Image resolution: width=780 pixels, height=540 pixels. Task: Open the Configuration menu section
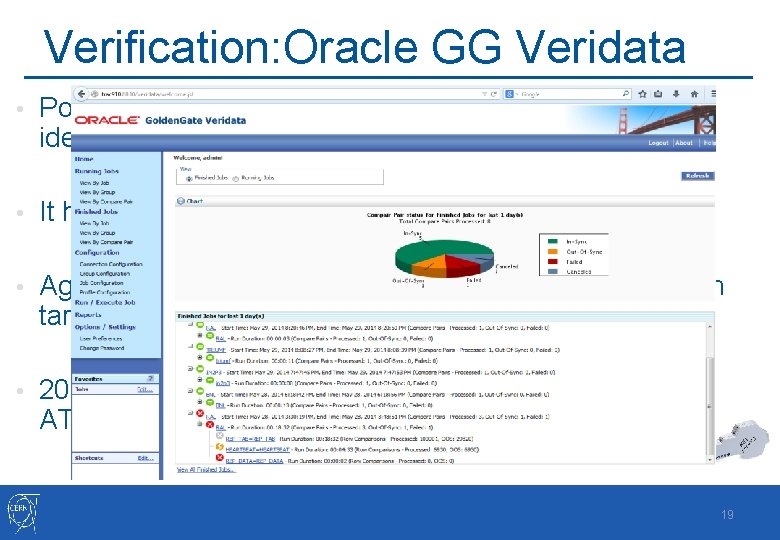(x=97, y=253)
